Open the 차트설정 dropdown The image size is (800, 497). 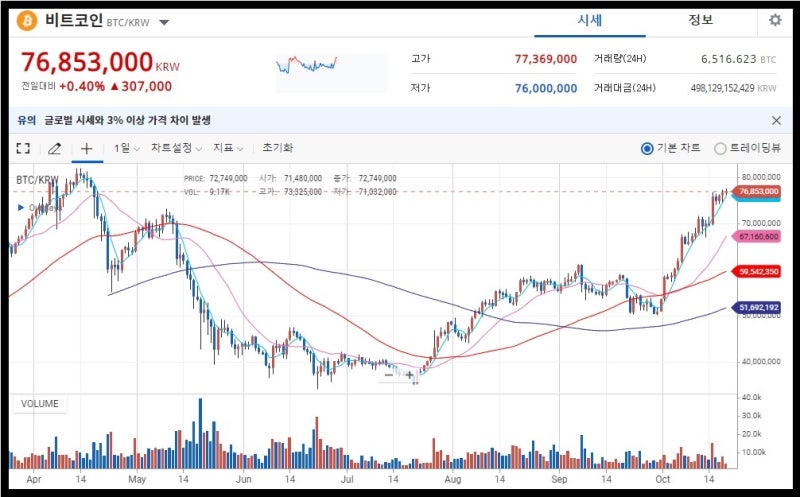[176, 148]
